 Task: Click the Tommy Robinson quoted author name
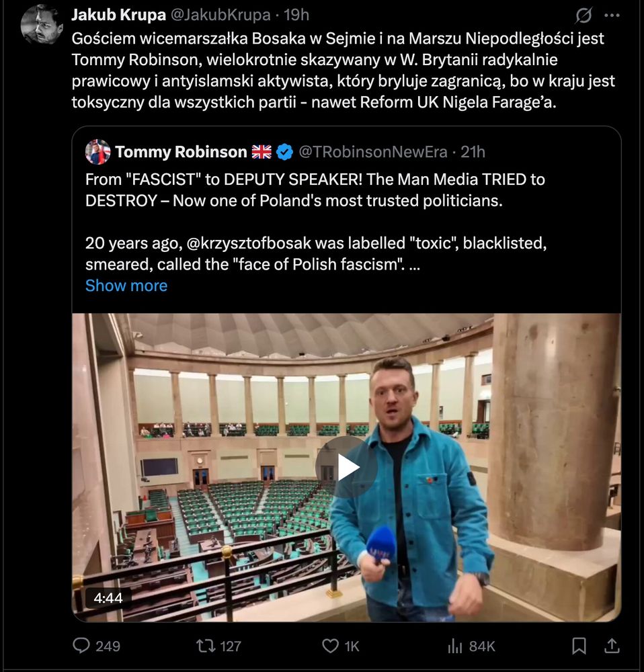[x=181, y=152]
